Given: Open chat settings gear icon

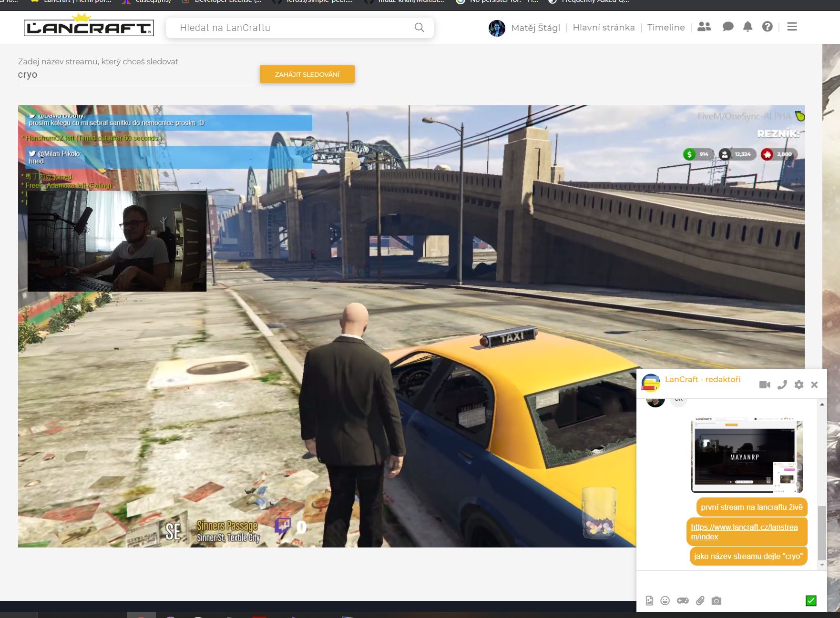Looking at the screenshot, I should 799,385.
